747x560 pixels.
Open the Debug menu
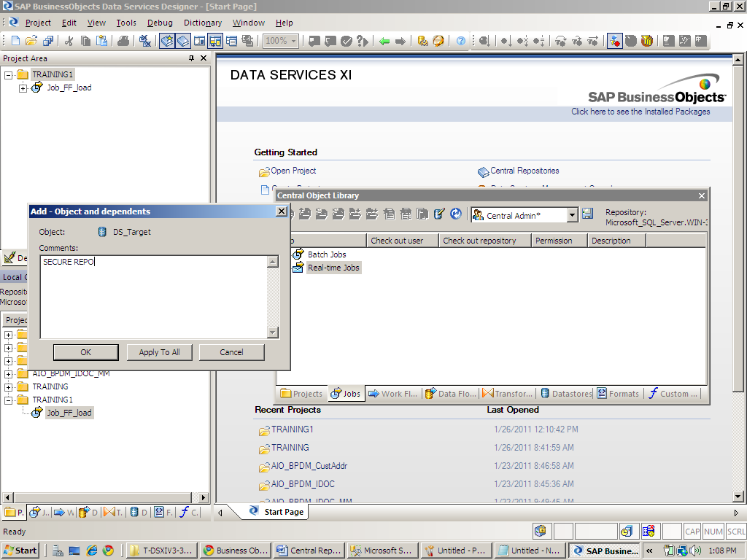tap(160, 23)
